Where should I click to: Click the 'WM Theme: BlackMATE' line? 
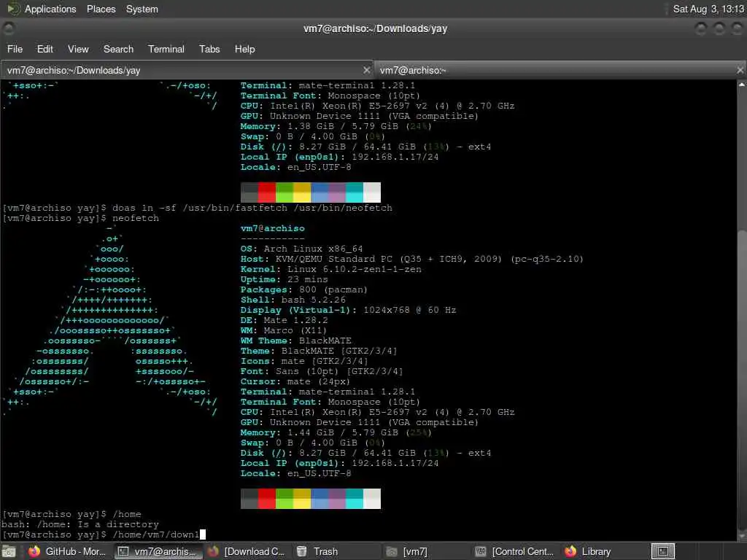coord(296,341)
